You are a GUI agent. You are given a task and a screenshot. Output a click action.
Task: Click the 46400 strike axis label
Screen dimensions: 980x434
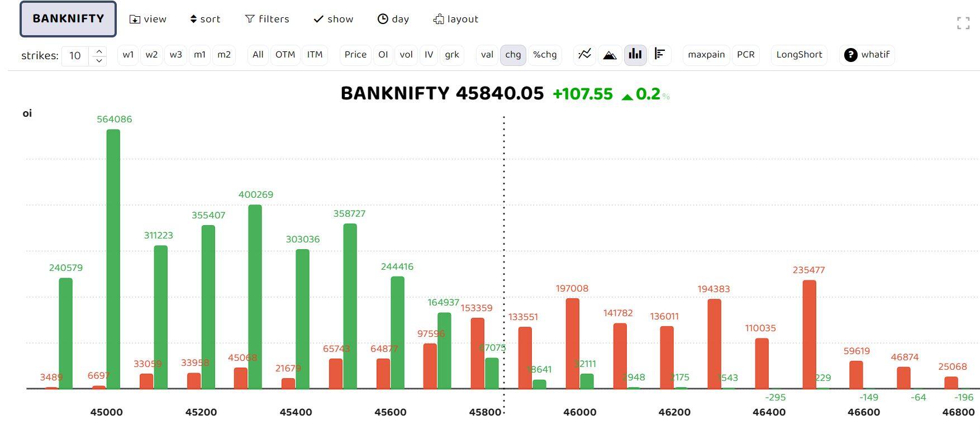coord(769,412)
